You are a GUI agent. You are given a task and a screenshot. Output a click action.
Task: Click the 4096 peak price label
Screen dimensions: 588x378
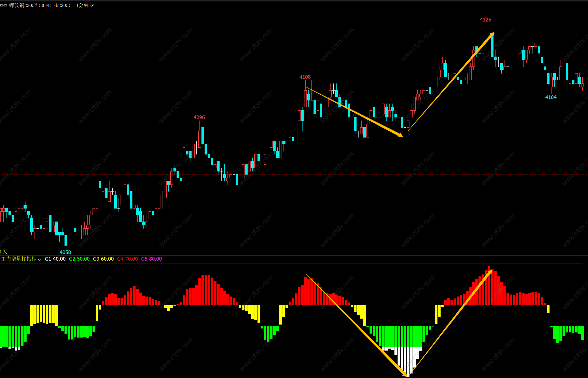tap(199, 117)
